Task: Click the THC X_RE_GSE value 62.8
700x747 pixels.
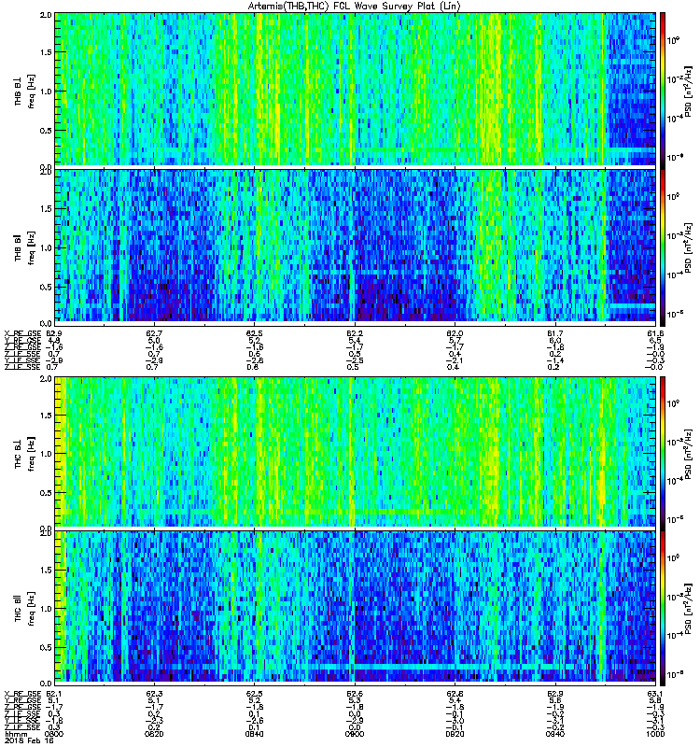Action: [455, 694]
